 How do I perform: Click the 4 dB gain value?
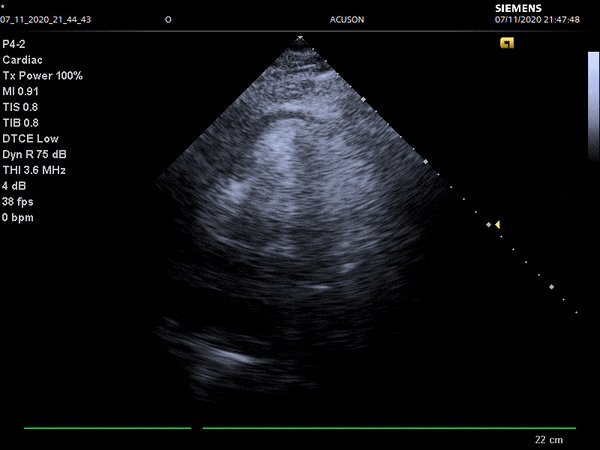tap(14, 186)
